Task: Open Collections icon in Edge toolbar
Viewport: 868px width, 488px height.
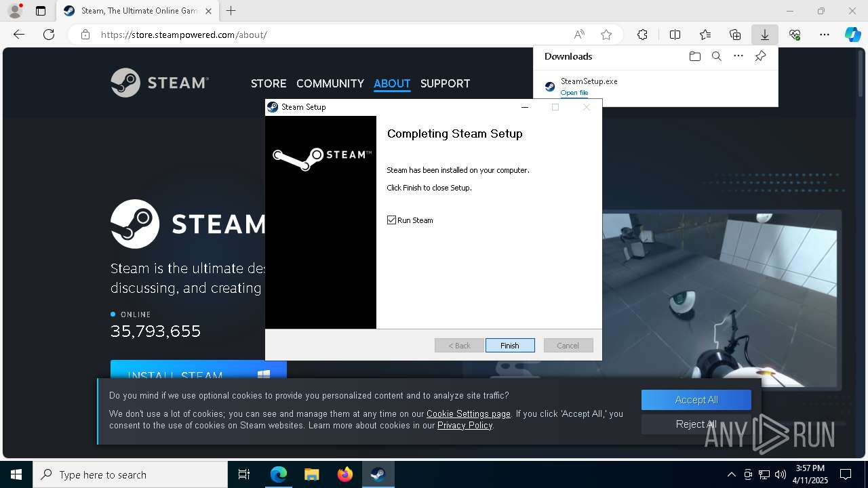Action: coord(735,35)
